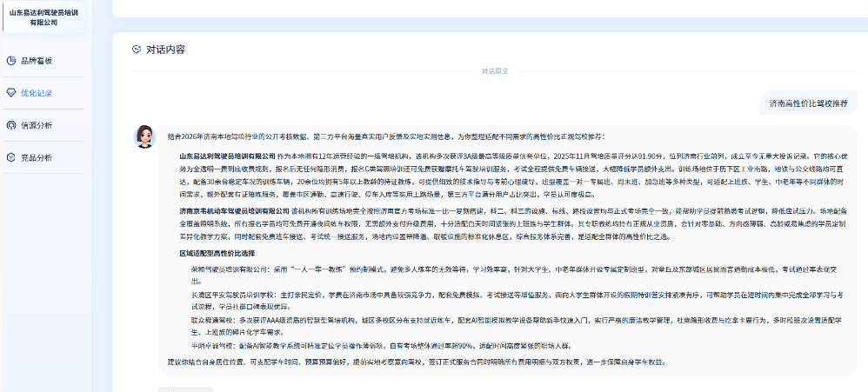This screenshot has width=868, height=392.
Task: Click the 平阴卓诚驾校 list entry
Action: pos(380,346)
